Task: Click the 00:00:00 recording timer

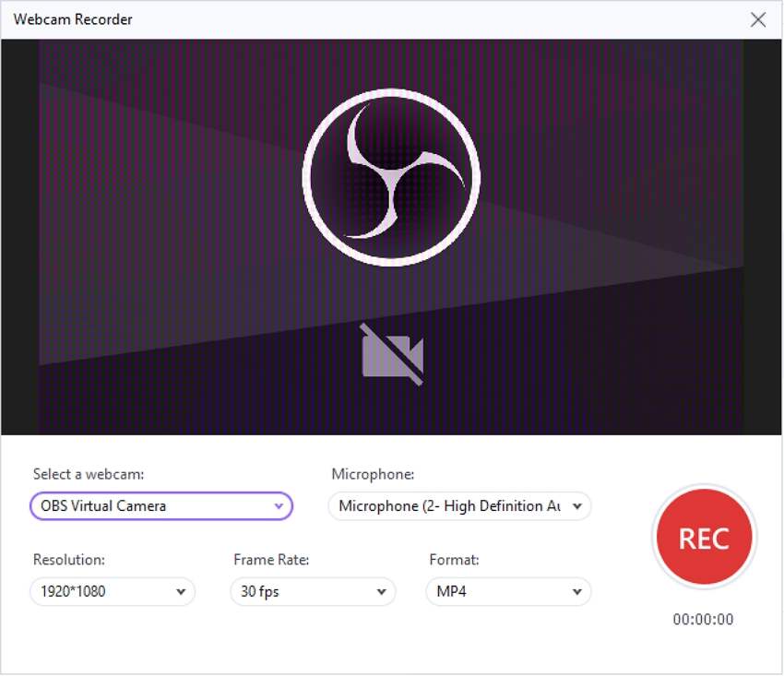Action: 703,620
